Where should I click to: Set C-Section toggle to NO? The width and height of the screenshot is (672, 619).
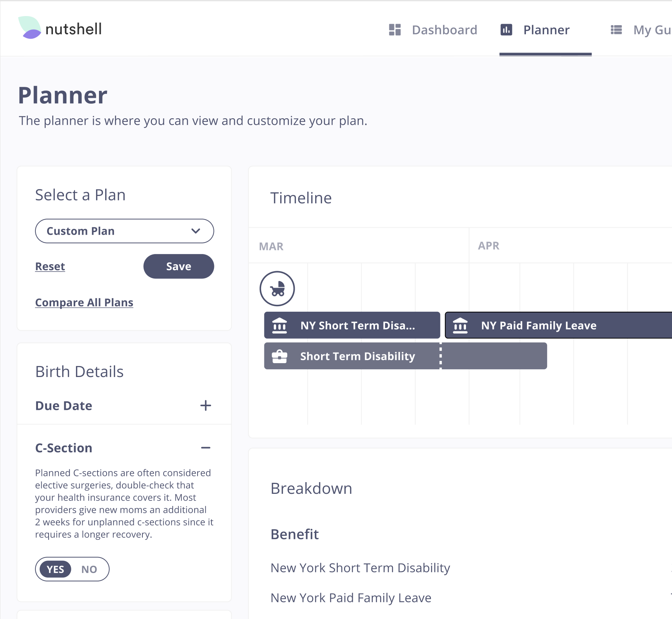tap(89, 569)
